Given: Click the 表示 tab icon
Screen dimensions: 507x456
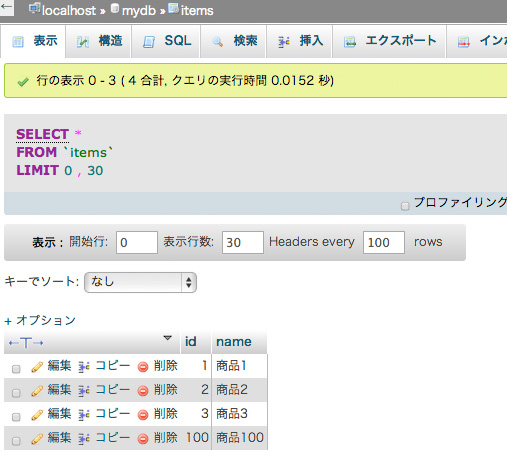Looking at the screenshot, I should (x=18, y=42).
